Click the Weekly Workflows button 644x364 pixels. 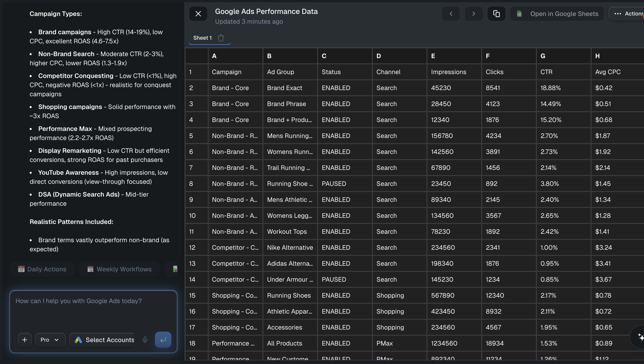point(119,269)
